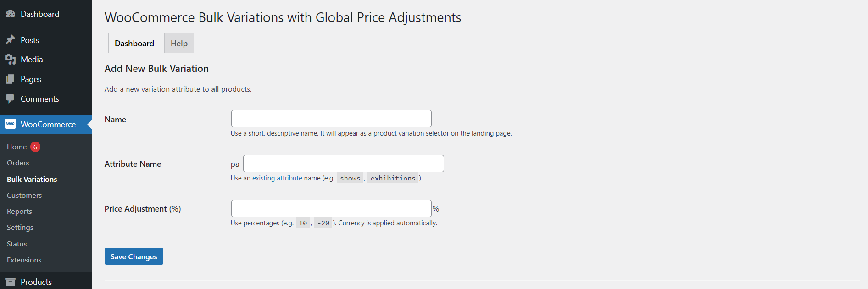The height and width of the screenshot is (289, 868).
Task: Click the Media library icon
Action: coord(10,60)
